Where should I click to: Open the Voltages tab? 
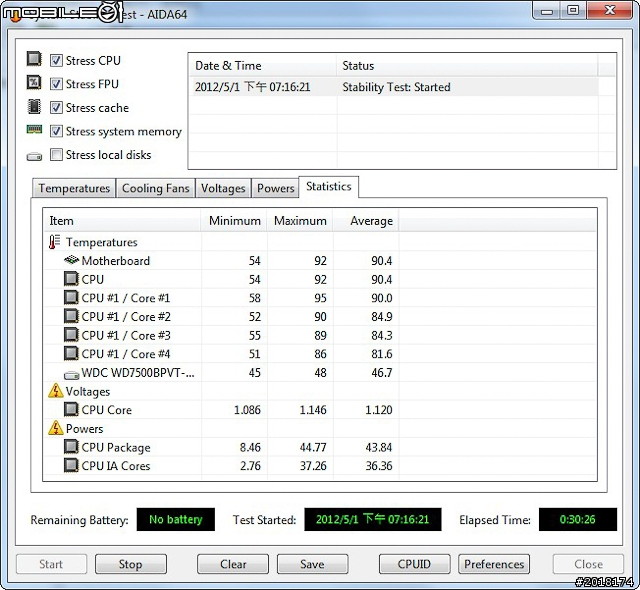pos(223,188)
